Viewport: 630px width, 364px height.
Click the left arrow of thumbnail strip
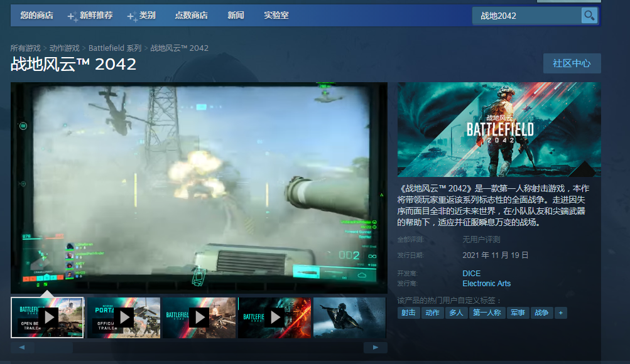tap(22, 348)
